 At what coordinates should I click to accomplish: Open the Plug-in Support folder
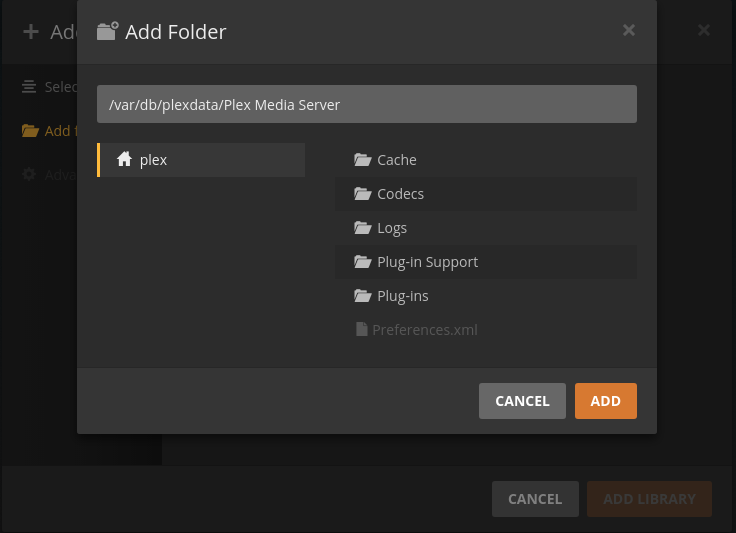tap(486, 262)
